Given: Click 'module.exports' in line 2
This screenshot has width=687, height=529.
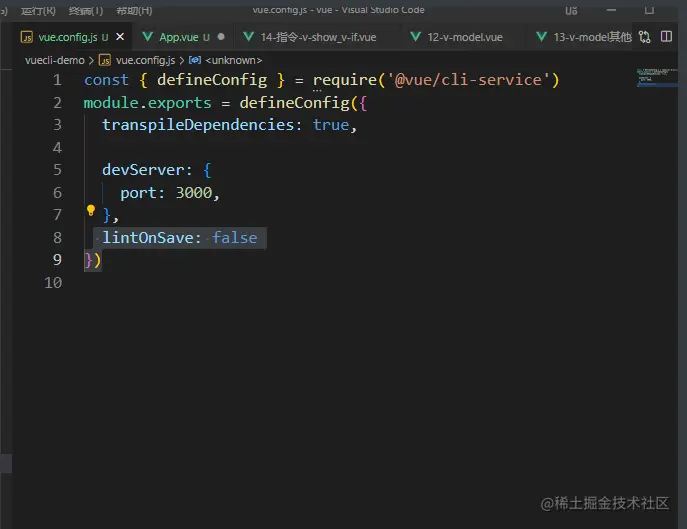Looking at the screenshot, I should tap(147, 103).
